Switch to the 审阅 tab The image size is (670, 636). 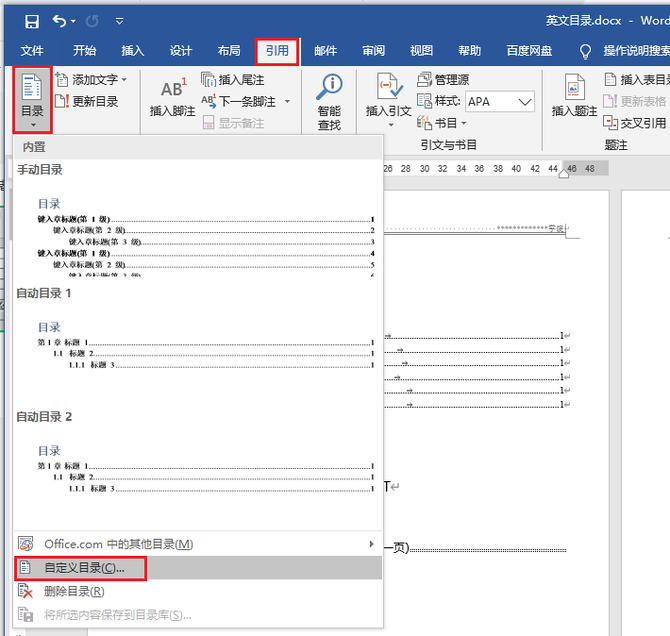coord(373,51)
